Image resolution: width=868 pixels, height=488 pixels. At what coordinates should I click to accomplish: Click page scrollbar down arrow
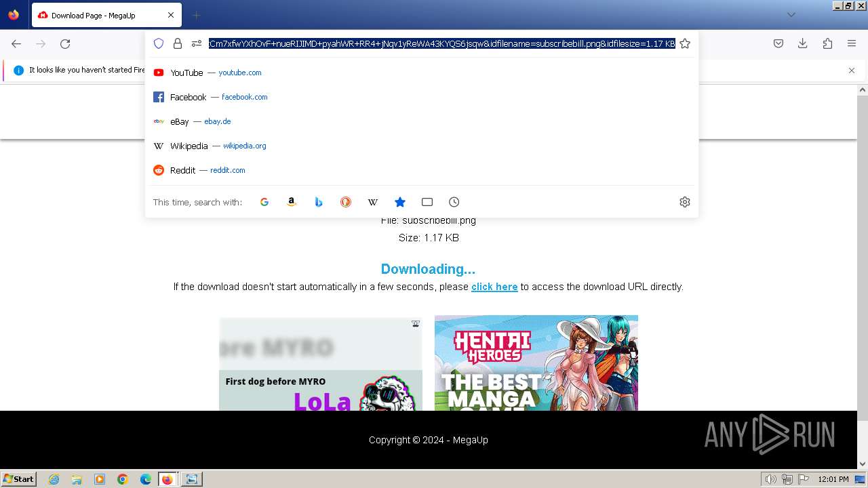(x=863, y=464)
